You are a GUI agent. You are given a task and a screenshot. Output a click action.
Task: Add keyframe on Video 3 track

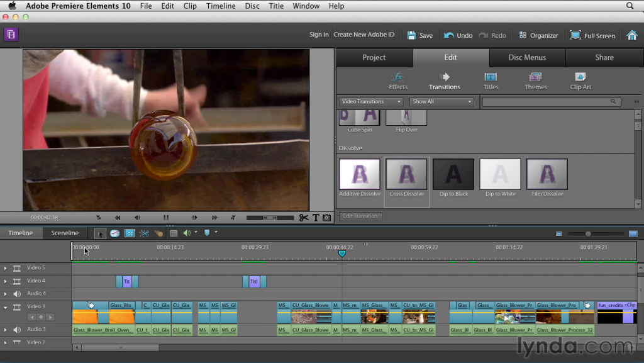[41, 317]
